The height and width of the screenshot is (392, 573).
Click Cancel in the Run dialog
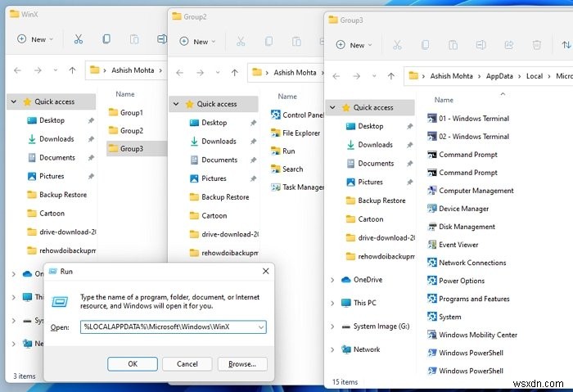(187, 364)
